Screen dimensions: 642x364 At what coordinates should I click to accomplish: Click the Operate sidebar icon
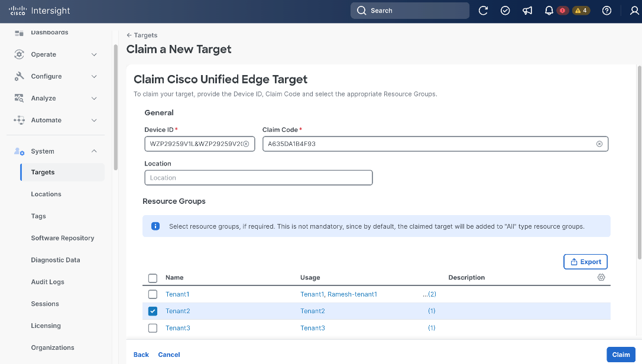click(19, 54)
